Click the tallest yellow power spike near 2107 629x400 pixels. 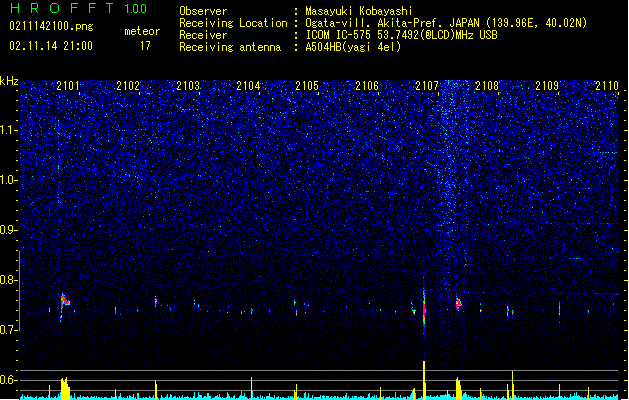click(424, 380)
